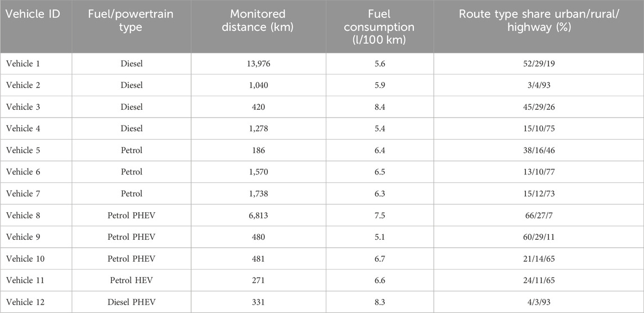Click the Monitored distance (km) header

pyautogui.click(x=258, y=21)
